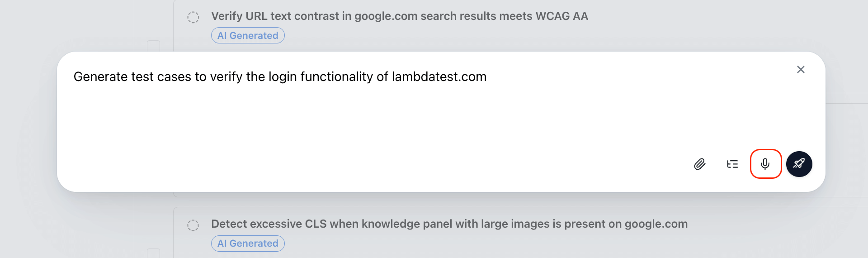Open the tree list structure icon
Viewport: 868px width, 258px height.
732,164
